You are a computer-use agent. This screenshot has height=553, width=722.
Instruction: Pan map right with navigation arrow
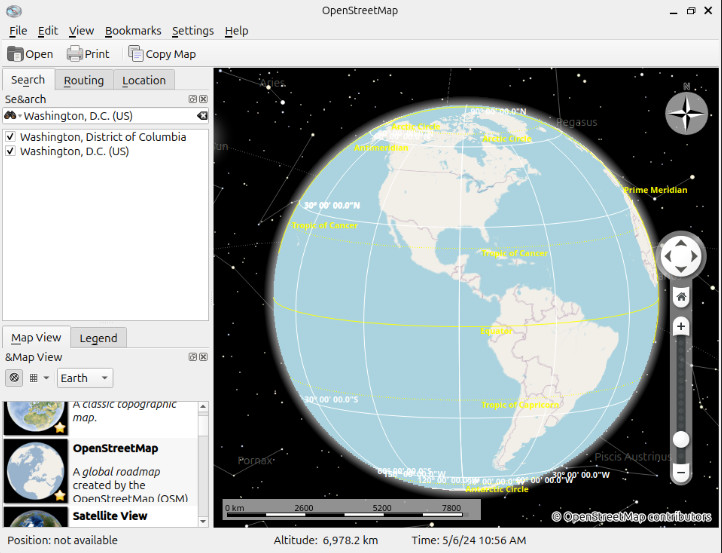pyautogui.click(x=694, y=256)
